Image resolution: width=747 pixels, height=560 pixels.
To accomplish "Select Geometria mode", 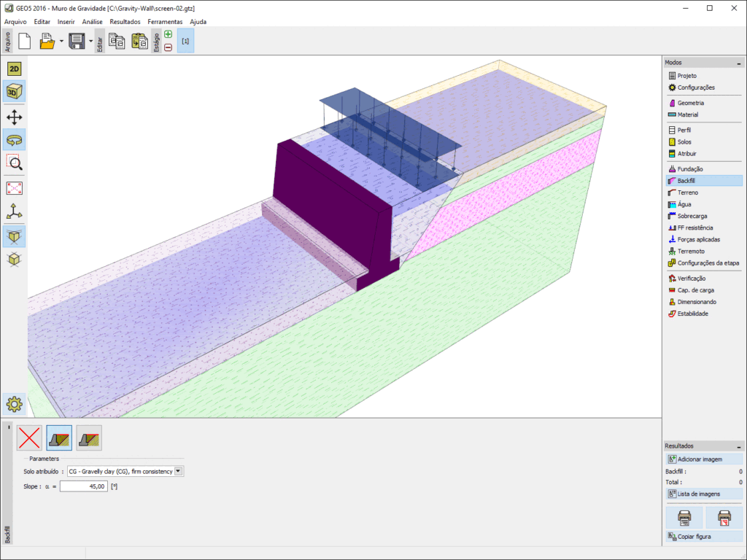I will pyautogui.click(x=704, y=103).
